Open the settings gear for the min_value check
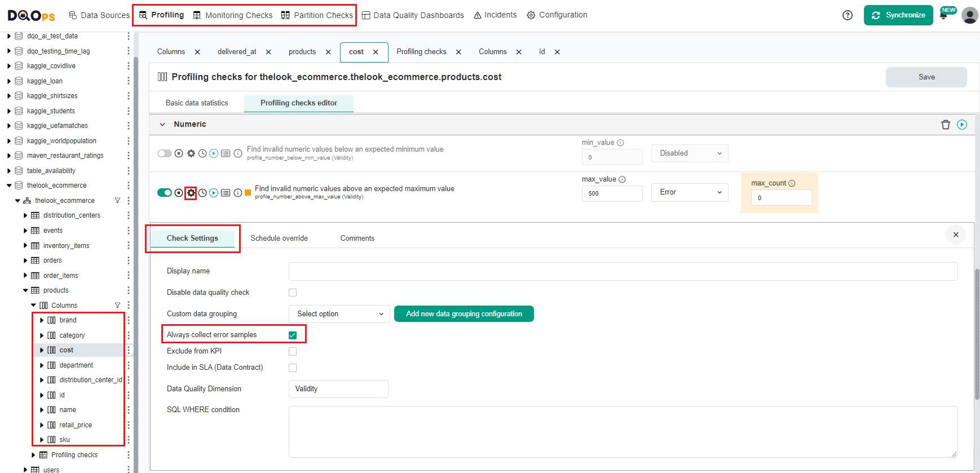The height and width of the screenshot is (473, 980). pos(191,153)
